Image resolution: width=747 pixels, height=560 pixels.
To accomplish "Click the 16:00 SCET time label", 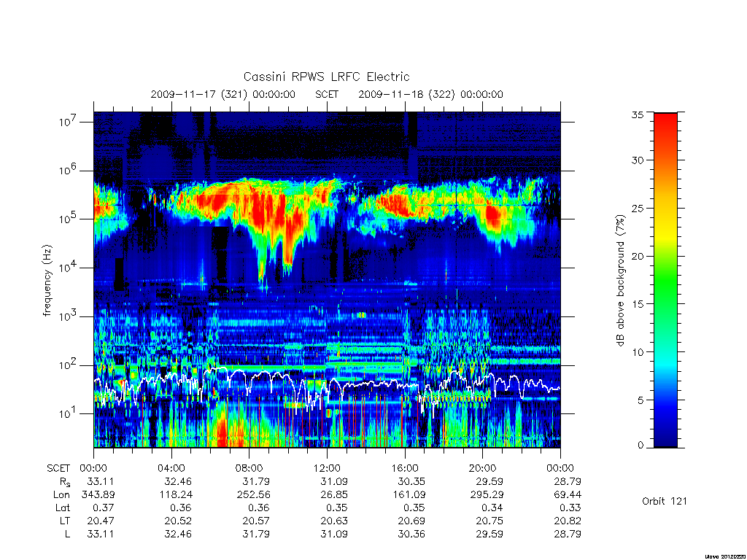I will click(404, 468).
